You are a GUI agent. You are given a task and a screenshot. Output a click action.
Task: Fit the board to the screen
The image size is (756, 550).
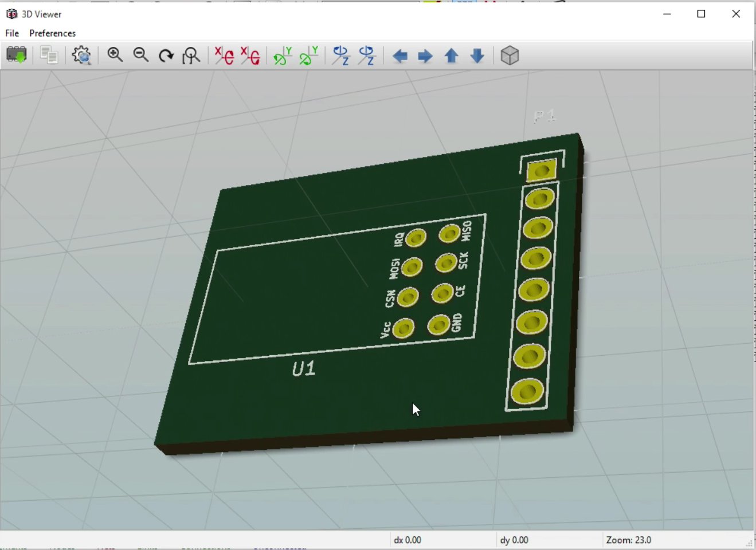tap(191, 55)
